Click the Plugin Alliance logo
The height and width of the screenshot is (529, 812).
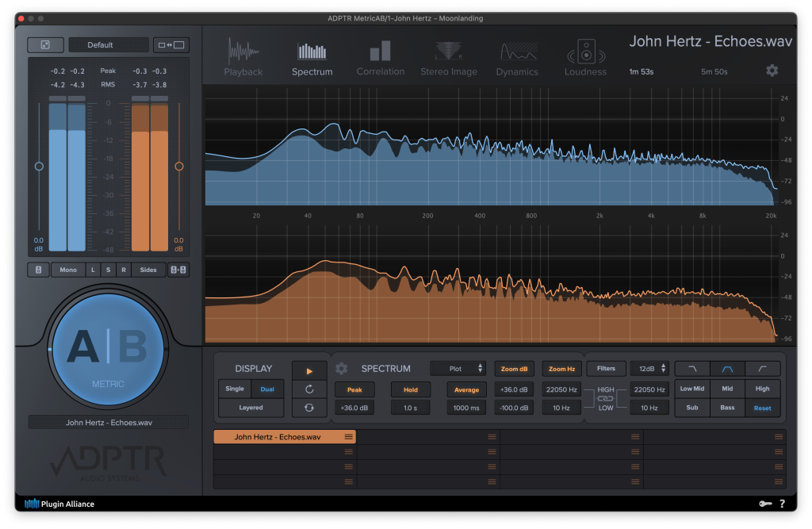[59, 504]
